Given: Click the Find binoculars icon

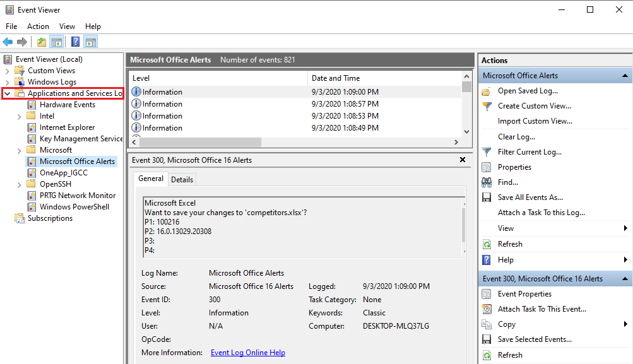Looking at the screenshot, I should [x=487, y=182].
